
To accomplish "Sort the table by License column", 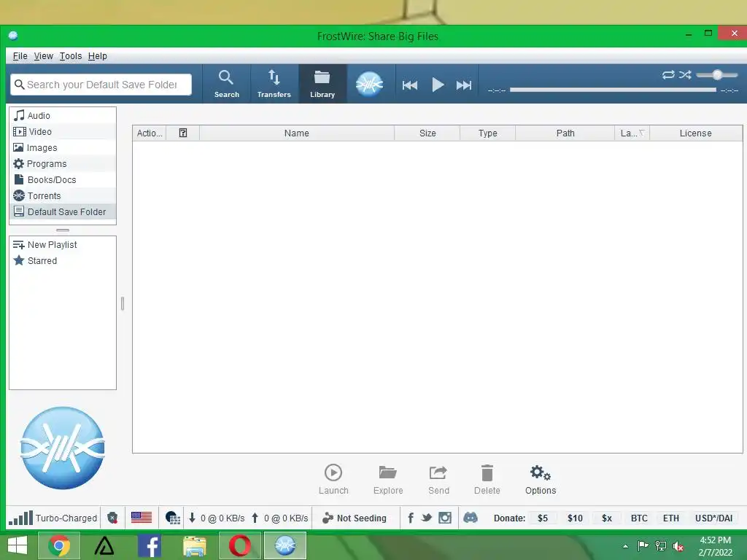I will pyautogui.click(x=695, y=133).
